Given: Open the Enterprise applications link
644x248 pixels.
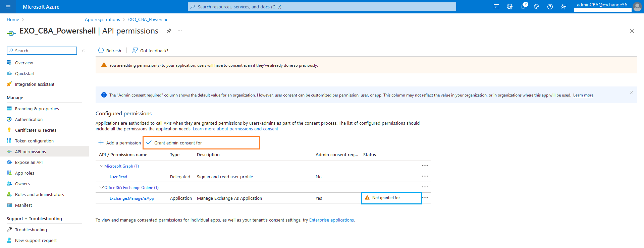Looking at the screenshot, I should 331,220.
